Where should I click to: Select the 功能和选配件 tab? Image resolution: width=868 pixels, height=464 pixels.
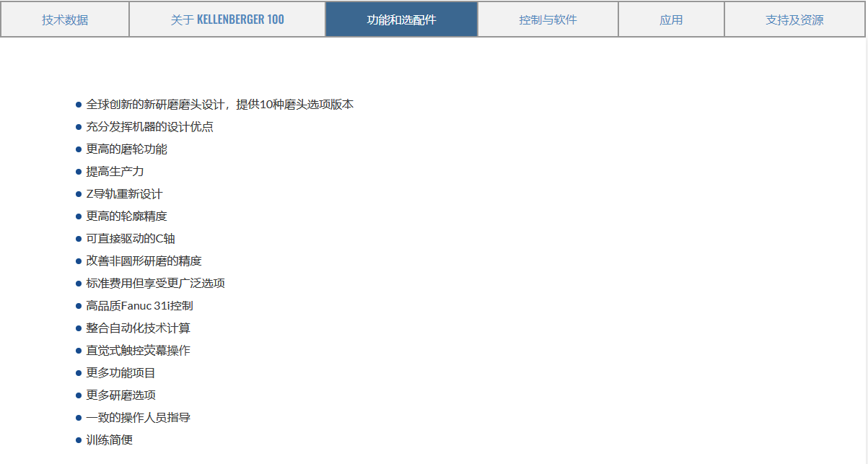[401, 19]
